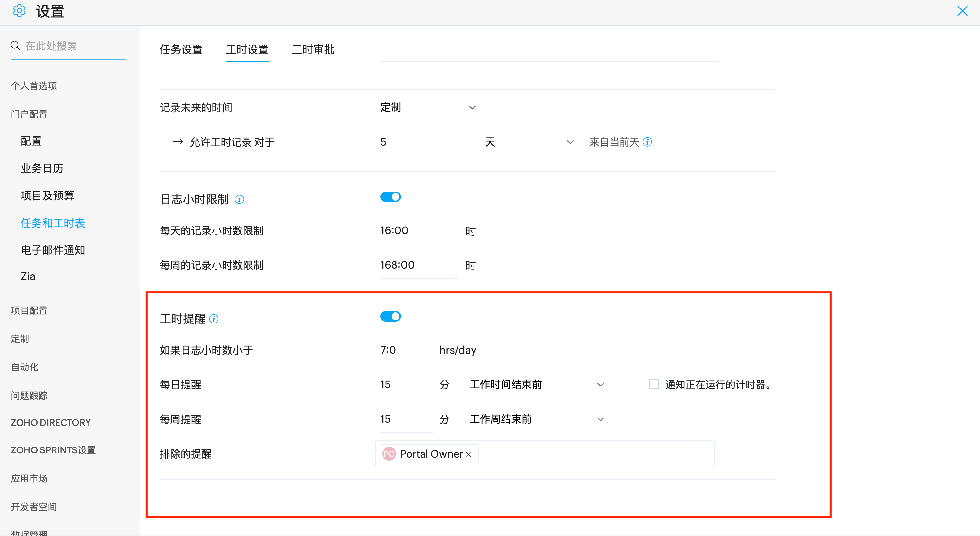
Task: Remove Portal Owner from excluded reminders
Action: [468, 454]
